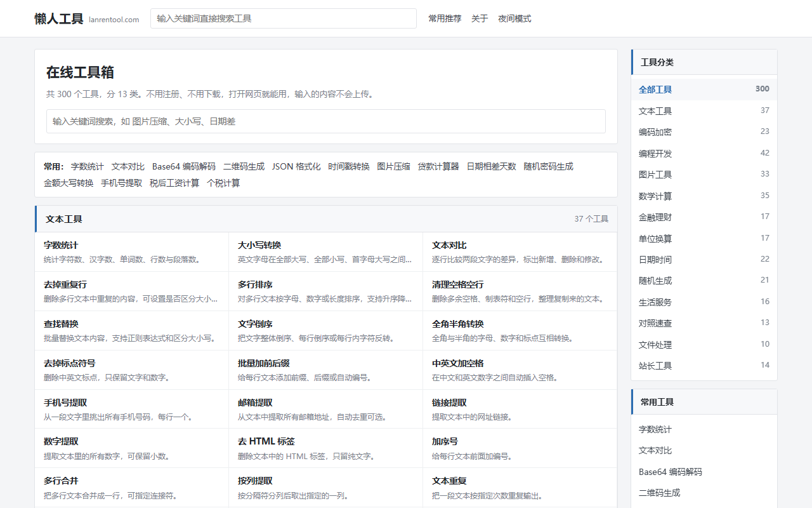Open the 中英文加空格 tool card

pos(520,370)
